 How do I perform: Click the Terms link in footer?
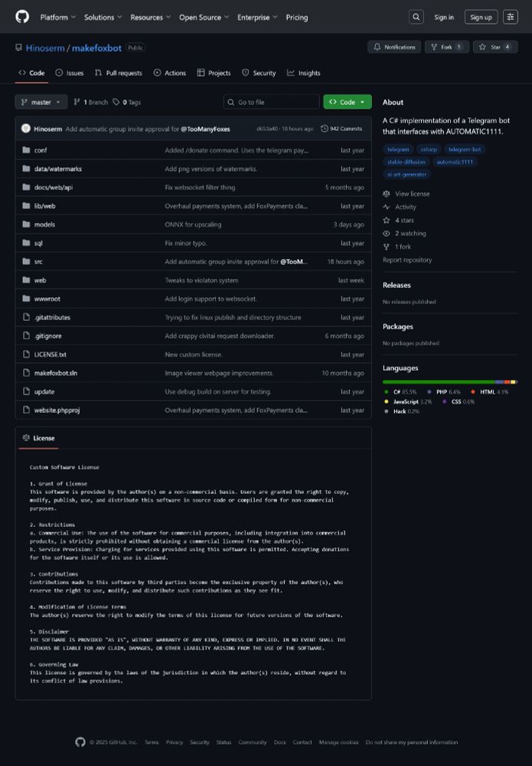click(x=152, y=742)
